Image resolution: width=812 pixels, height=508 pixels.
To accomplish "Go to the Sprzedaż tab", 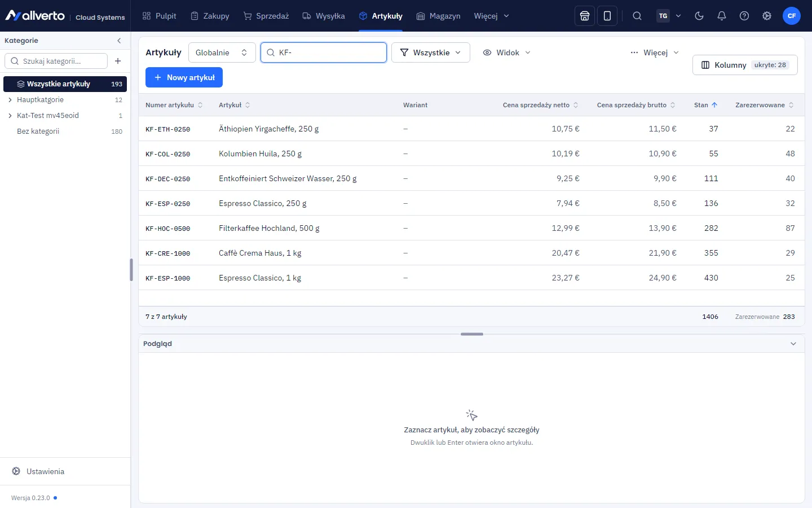I will [266, 16].
